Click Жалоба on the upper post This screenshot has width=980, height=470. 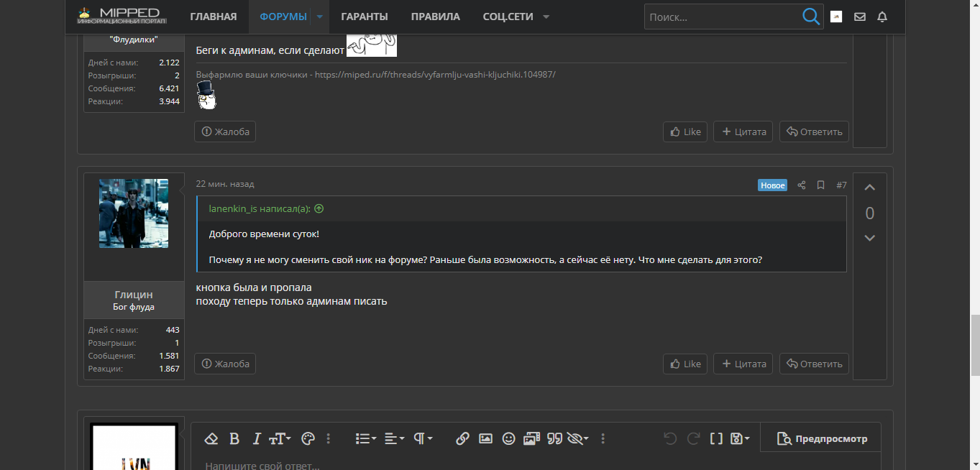(225, 132)
